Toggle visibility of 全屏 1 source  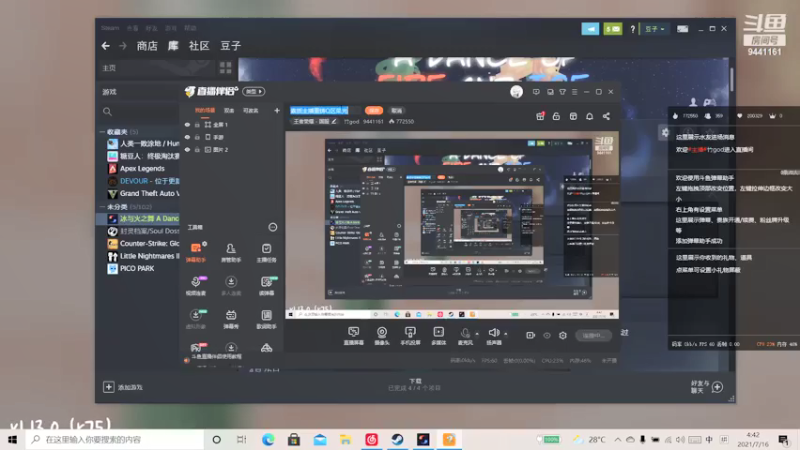pyautogui.click(x=187, y=124)
